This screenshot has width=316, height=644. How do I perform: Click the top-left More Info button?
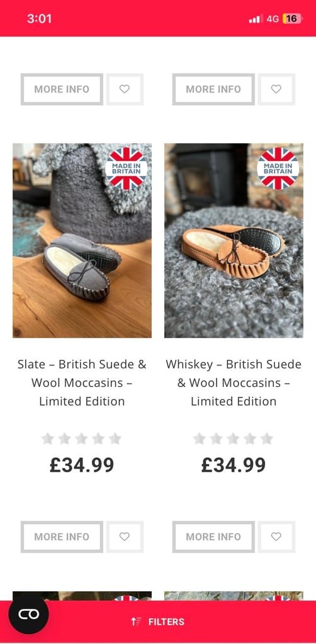click(62, 89)
